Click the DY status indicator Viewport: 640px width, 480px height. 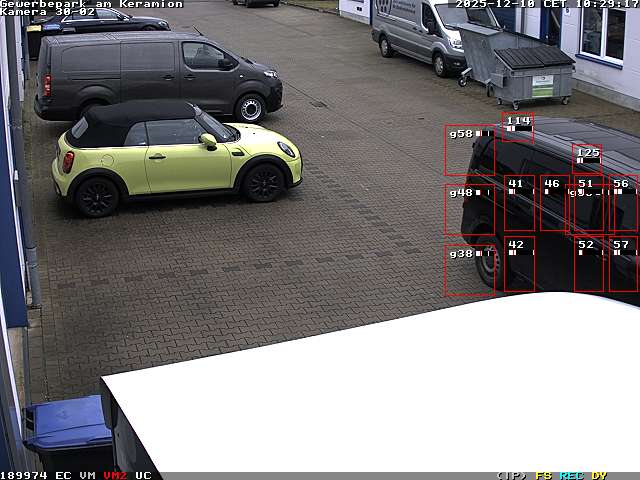click(x=599, y=475)
